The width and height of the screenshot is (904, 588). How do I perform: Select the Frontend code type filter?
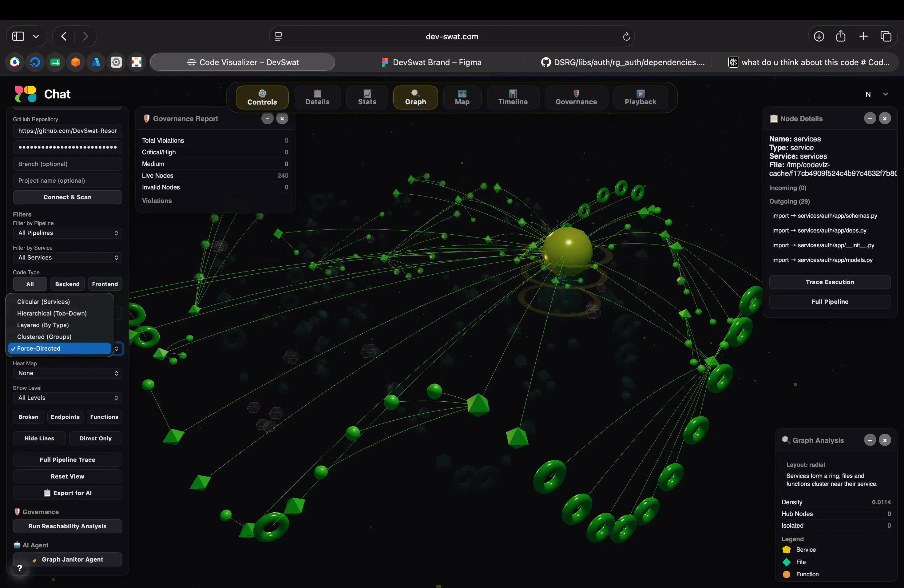[105, 284]
